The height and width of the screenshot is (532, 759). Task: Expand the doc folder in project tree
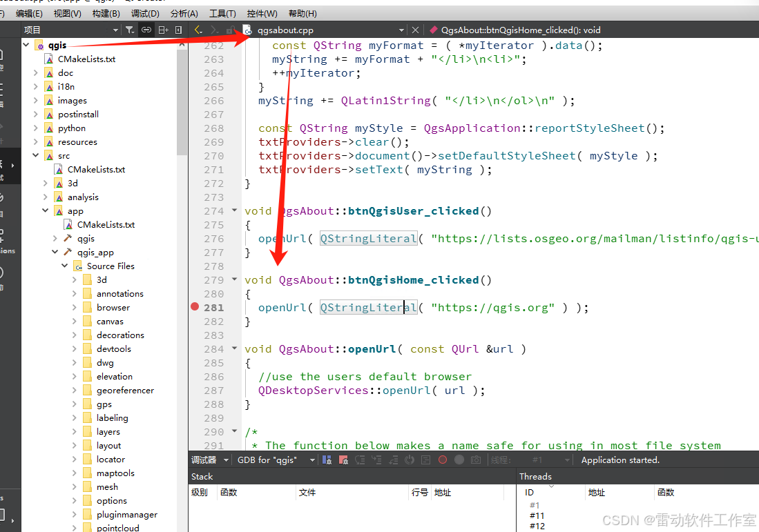36,72
